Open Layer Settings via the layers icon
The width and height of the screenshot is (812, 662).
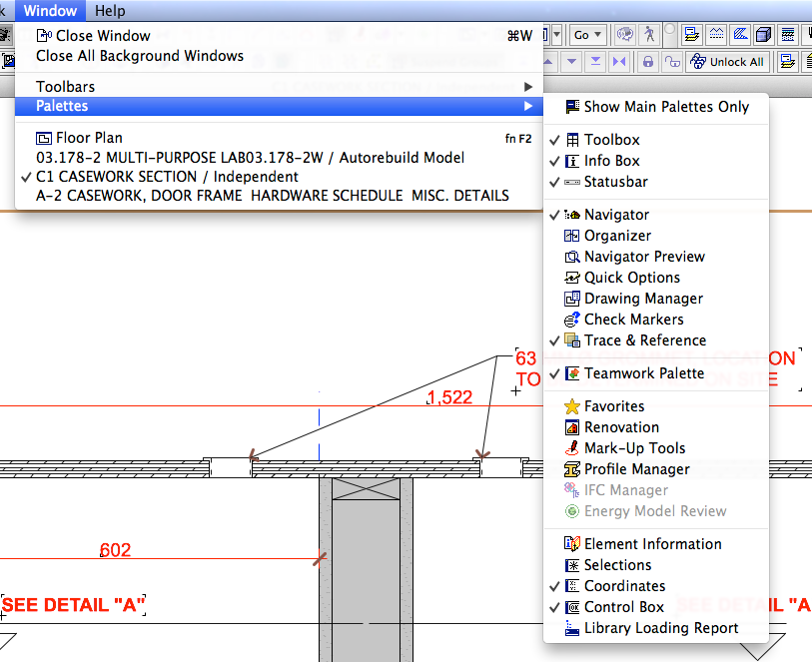pyautogui.click(x=691, y=34)
